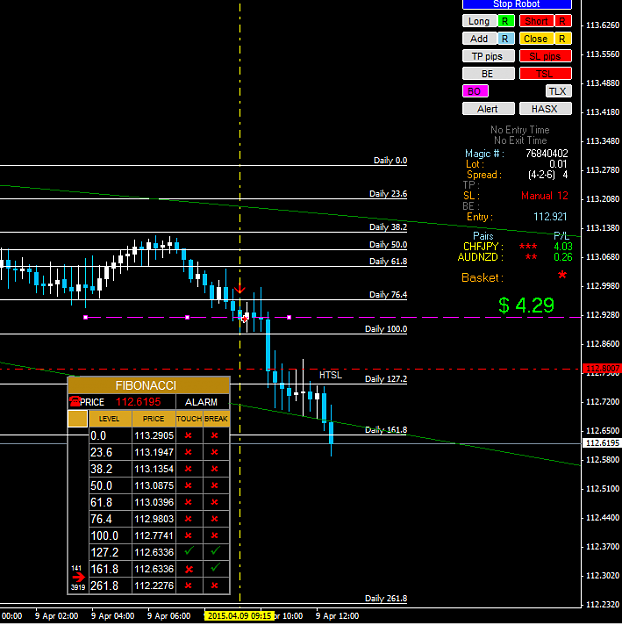Click the price 113.2905 in level 0.0 row
This screenshot has width=622, height=625.
click(x=154, y=436)
